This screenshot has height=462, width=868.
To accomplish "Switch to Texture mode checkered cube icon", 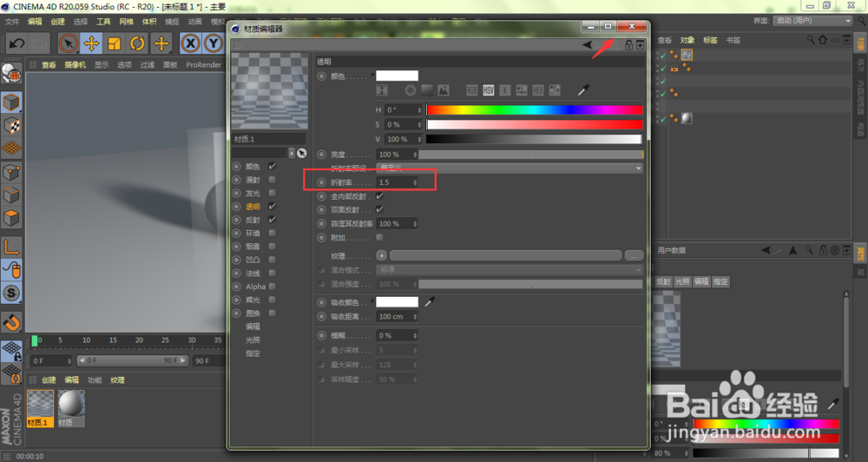I will (x=11, y=126).
